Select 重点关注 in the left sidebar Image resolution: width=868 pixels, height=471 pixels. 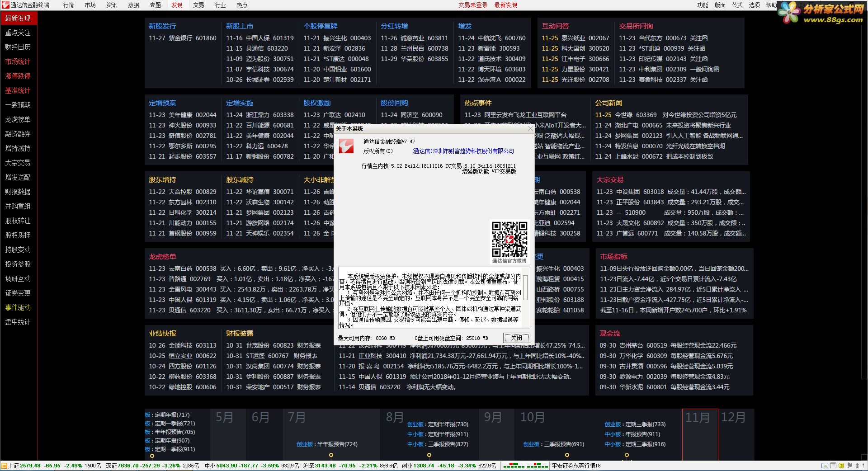19,33
